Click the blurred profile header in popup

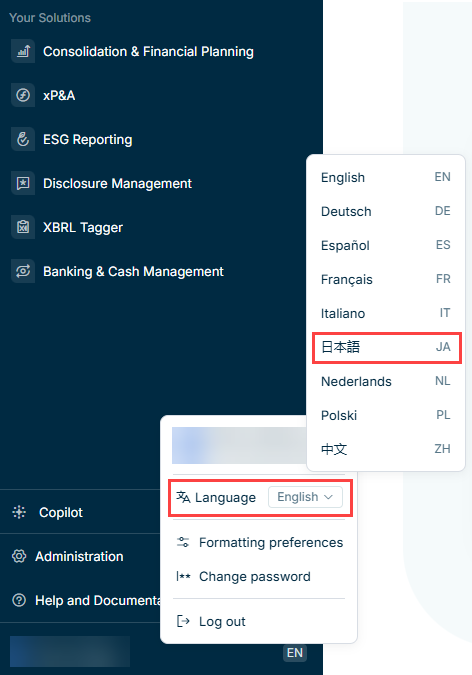click(x=239, y=446)
